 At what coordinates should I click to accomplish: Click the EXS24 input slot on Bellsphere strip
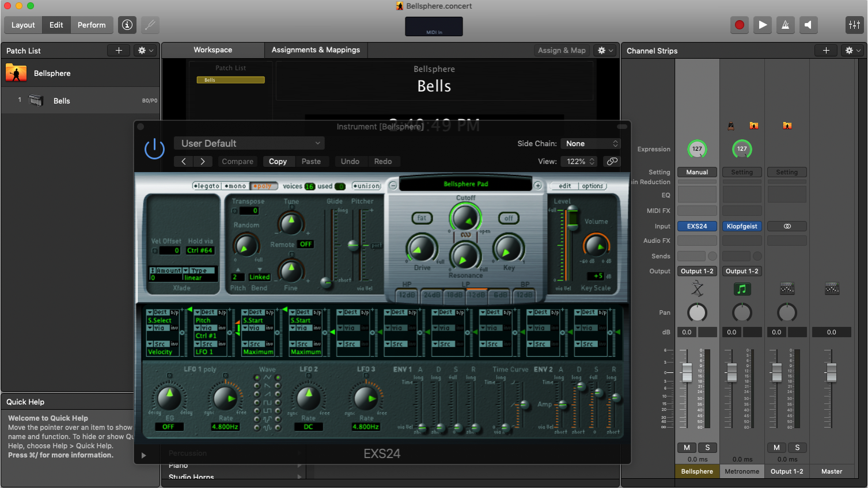click(697, 226)
